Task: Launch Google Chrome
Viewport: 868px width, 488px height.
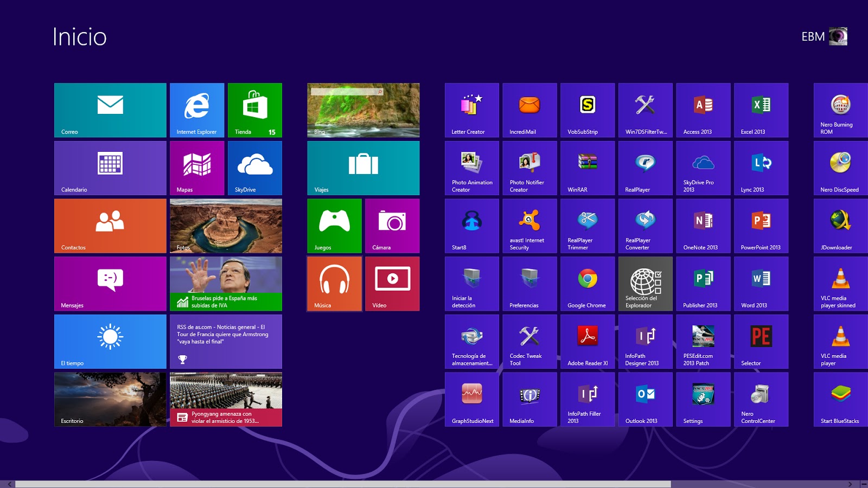Action: coord(588,284)
